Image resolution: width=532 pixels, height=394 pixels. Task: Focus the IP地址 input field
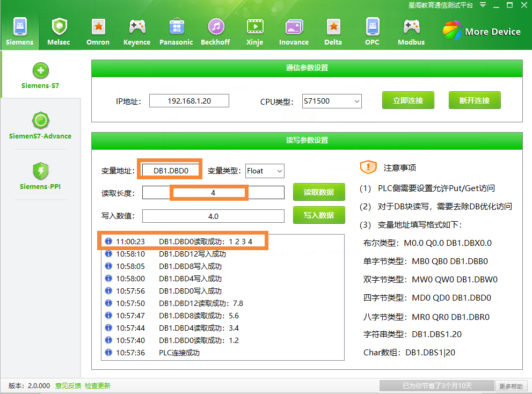click(190, 101)
